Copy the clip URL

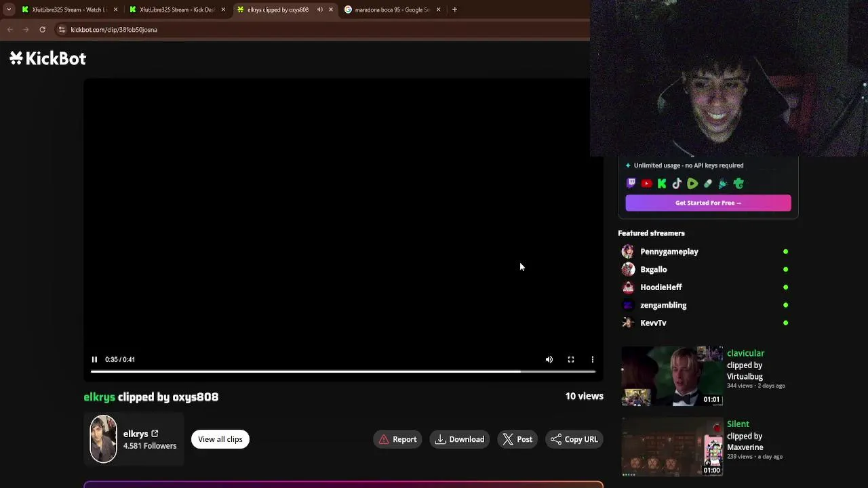(x=574, y=439)
